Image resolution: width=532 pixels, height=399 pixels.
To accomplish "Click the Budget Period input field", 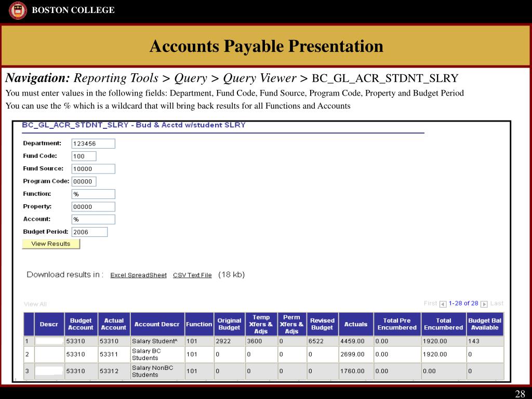I will (x=89, y=232).
